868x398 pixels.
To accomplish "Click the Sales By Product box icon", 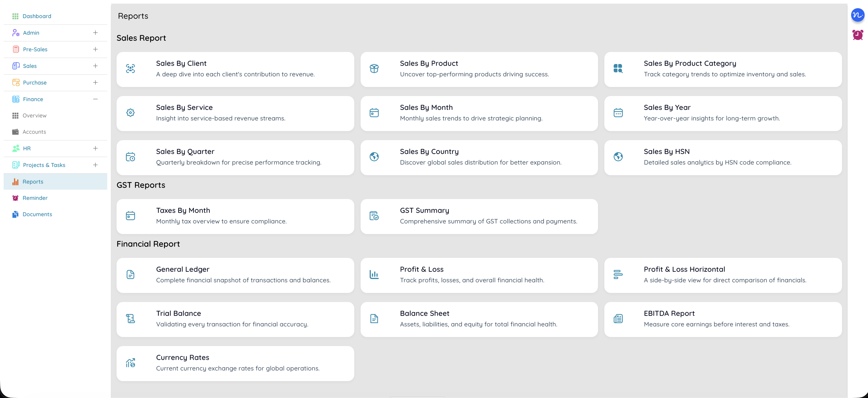I will tap(374, 69).
